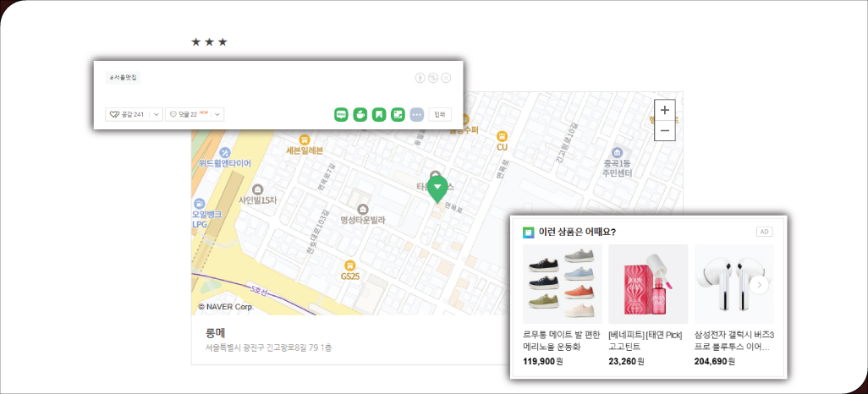Click the GS25 store marker on map
This screenshot has width=868, height=394.
click(349, 265)
